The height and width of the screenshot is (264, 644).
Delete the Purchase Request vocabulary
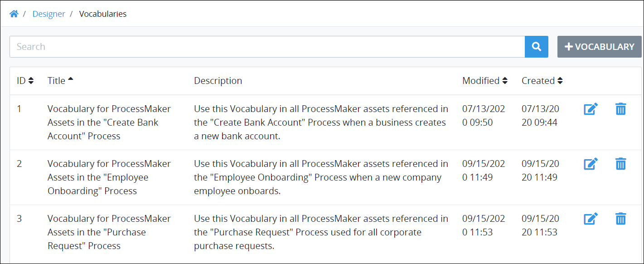[x=620, y=219]
